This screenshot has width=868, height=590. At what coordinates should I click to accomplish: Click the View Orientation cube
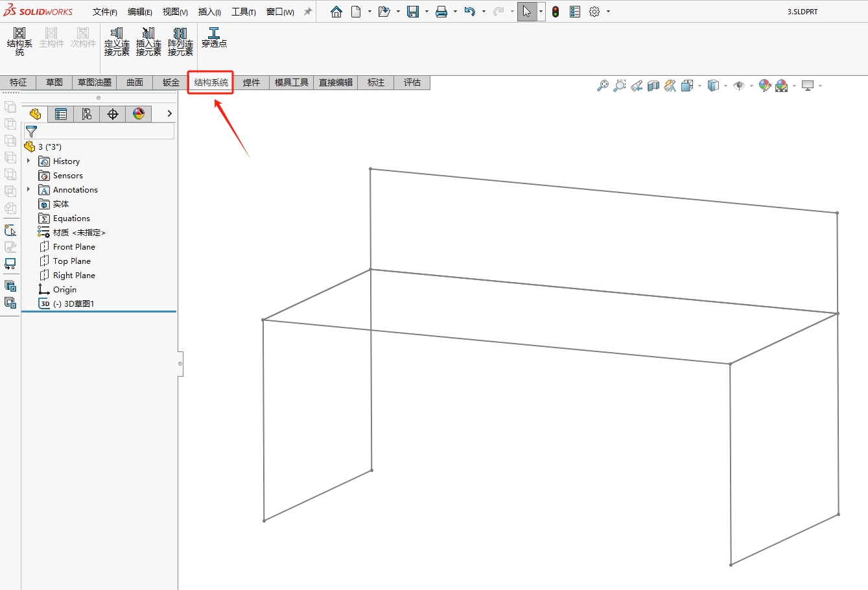pos(687,86)
